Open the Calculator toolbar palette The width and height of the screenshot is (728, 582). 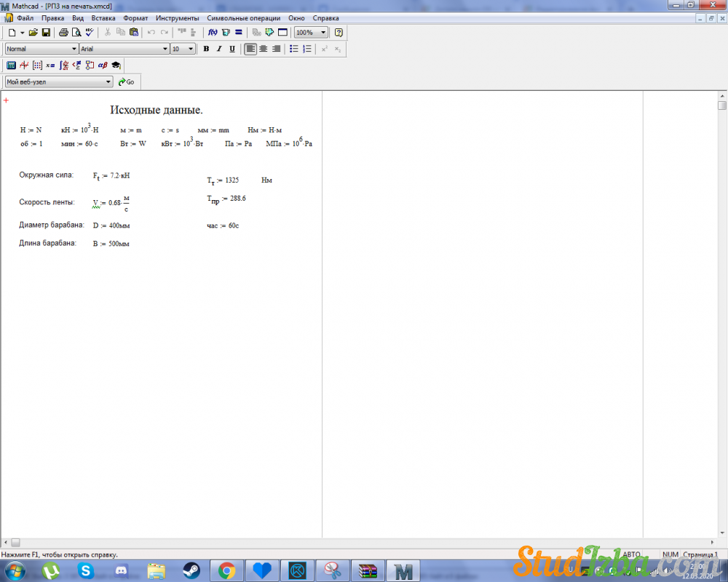11,65
